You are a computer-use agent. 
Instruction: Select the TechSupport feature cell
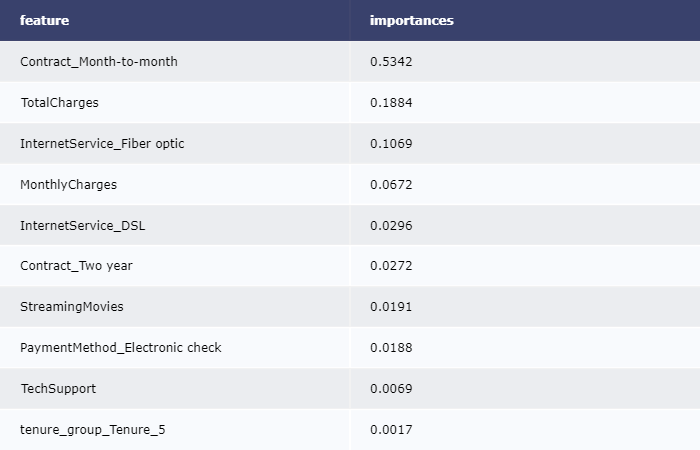coord(58,389)
